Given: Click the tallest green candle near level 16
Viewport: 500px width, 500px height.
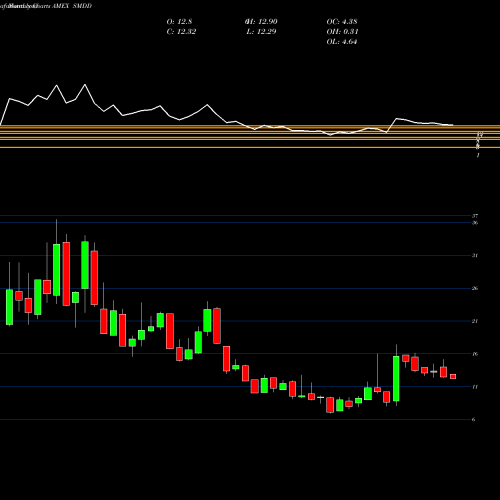Looking at the screenshot, I should (x=396, y=378).
